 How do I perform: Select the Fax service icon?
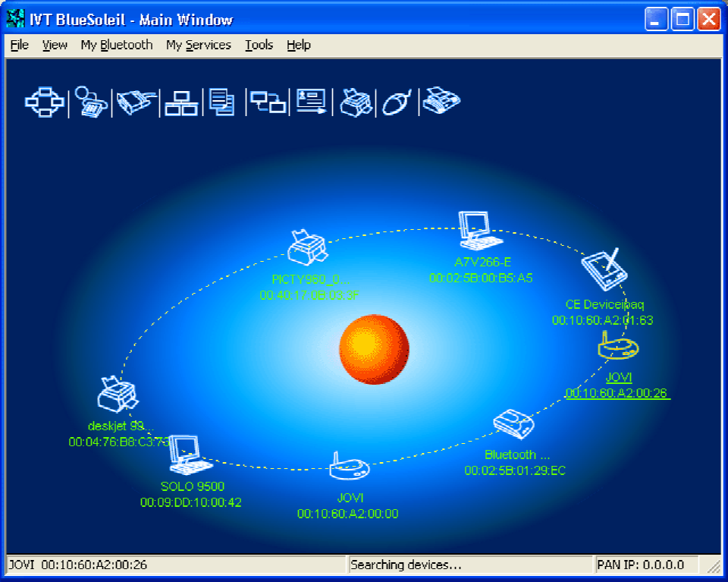tap(441, 100)
